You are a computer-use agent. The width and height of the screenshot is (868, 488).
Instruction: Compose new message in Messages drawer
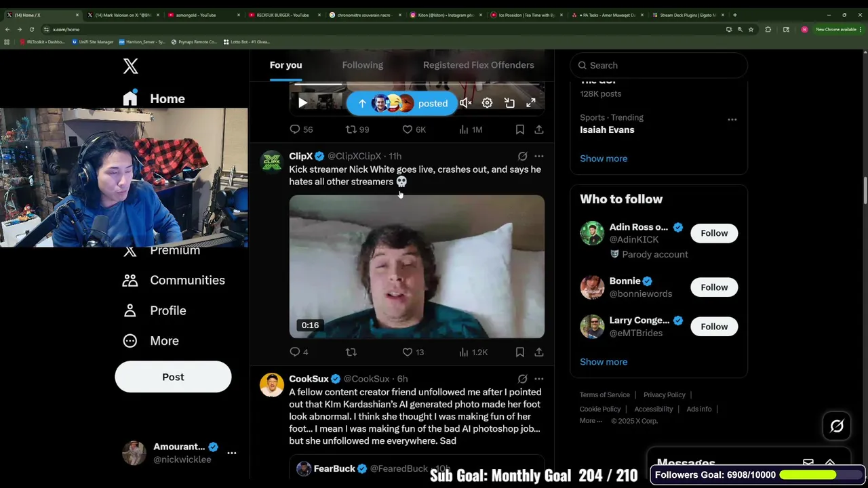pos(808,463)
